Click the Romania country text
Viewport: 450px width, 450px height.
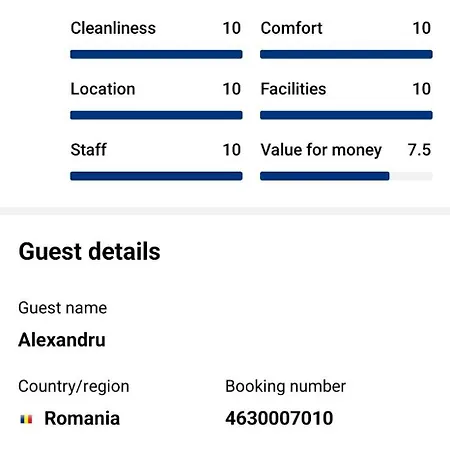pyautogui.click(x=82, y=418)
